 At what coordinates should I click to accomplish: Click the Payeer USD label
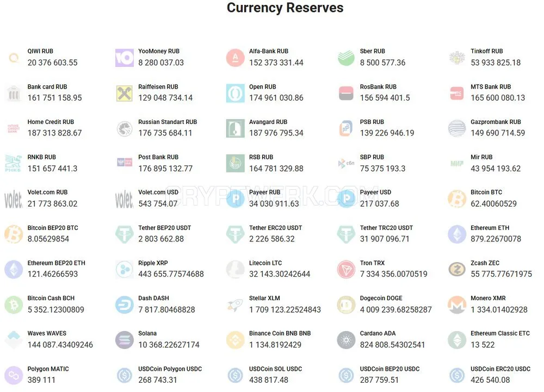pos(375,192)
